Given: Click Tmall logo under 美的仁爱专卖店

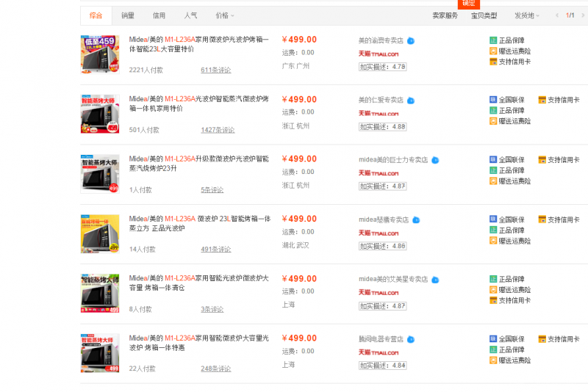Looking at the screenshot, I should (x=379, y=114).
